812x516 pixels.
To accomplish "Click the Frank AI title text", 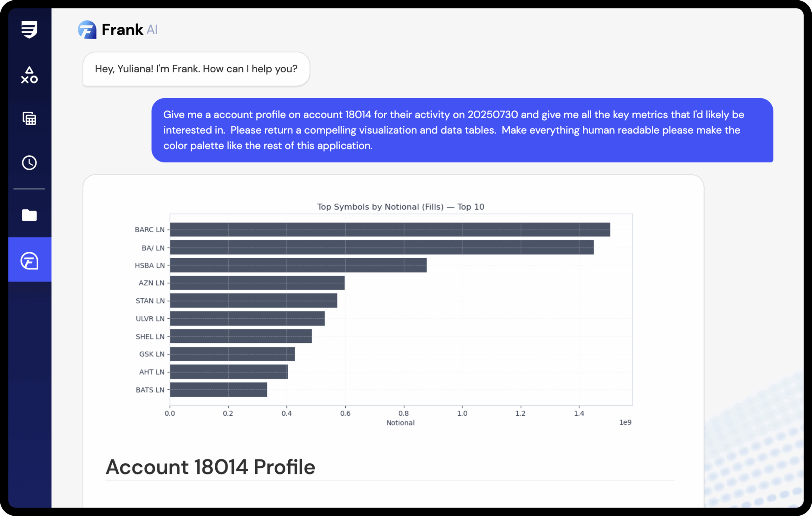I will (129, 30).
